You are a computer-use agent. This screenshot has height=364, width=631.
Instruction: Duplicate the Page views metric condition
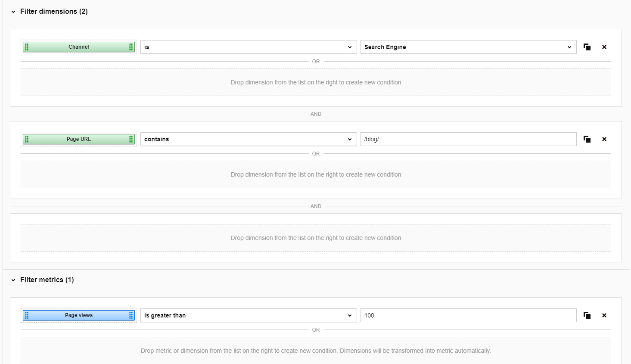pyautogui.click(x=587, y=315)
